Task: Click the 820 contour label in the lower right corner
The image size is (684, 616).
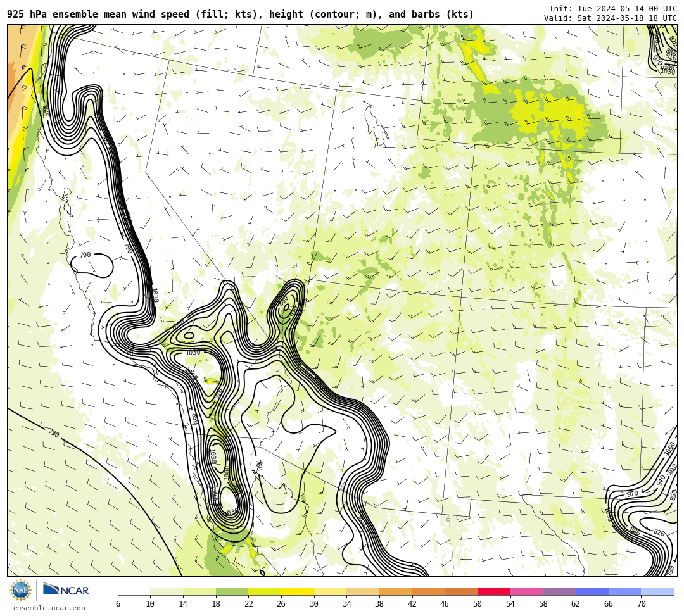Action: coord(659,532)
